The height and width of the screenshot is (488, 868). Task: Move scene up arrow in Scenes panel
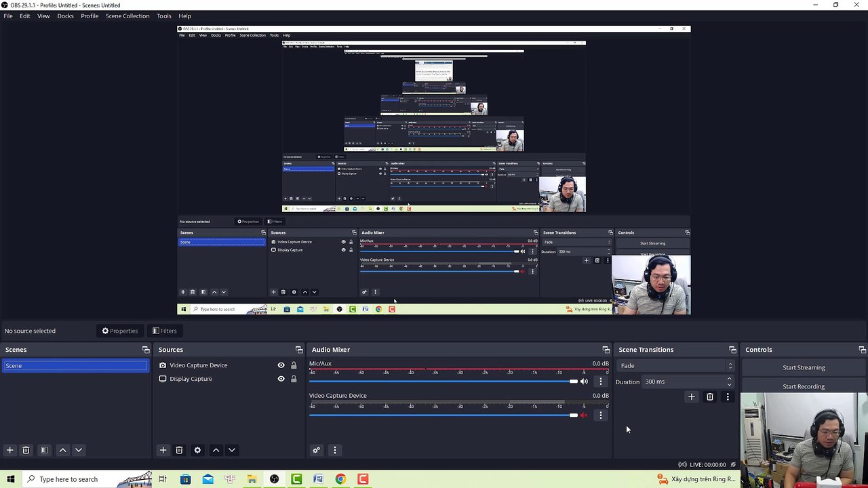pyautogui.click(x=62, y=450)
